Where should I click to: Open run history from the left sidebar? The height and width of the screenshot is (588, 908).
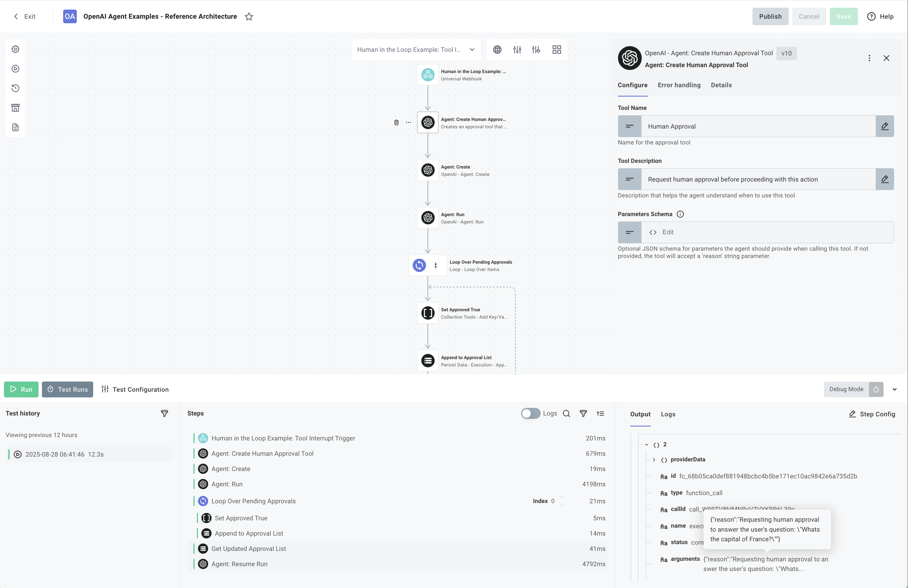(x=15, y=88)
